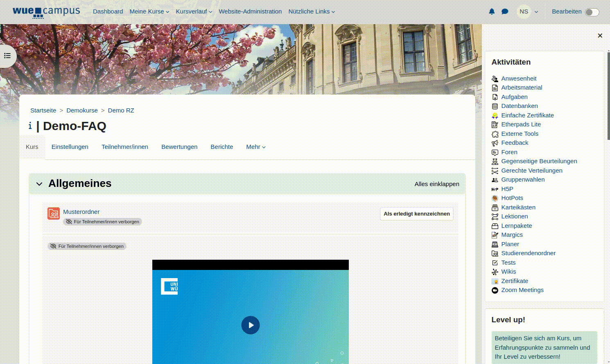Switch to the Bewertungen tab
610x364 pixels.
point(179,147)
